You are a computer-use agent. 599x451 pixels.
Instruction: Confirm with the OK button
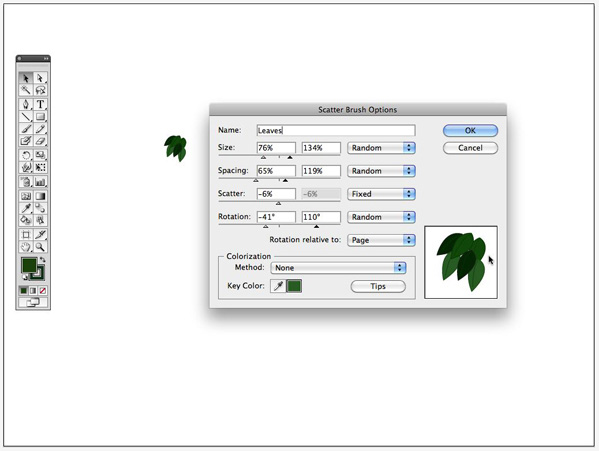470,131
